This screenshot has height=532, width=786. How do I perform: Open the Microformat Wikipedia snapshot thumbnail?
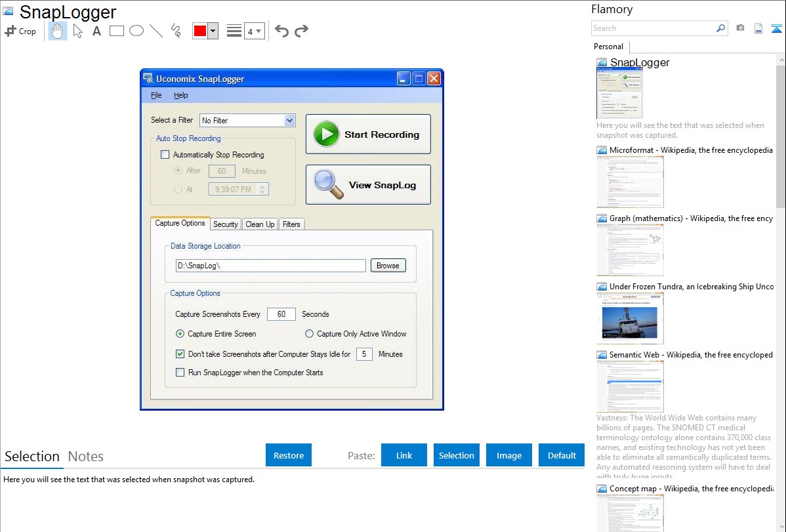pyautogui.click(x=630, y=182)
